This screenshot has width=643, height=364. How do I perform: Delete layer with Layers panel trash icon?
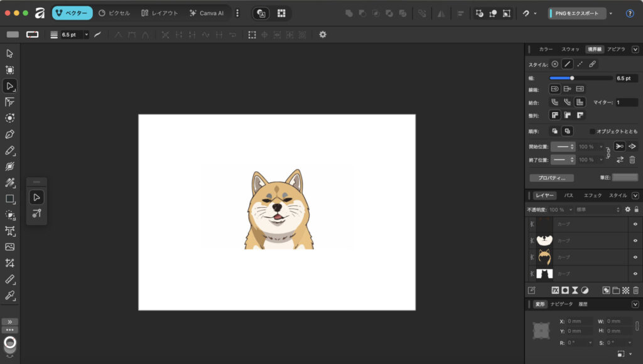tap(635, 290)
